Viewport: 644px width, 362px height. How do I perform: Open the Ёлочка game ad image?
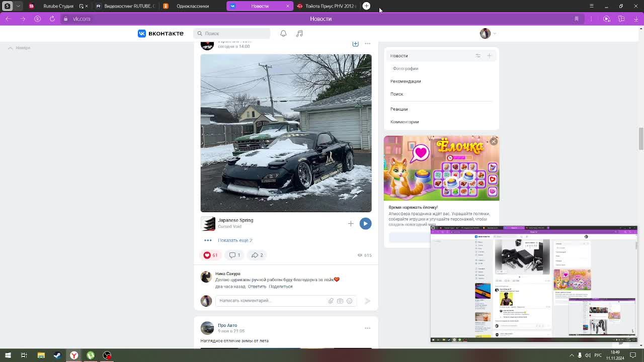click(441, 168)
